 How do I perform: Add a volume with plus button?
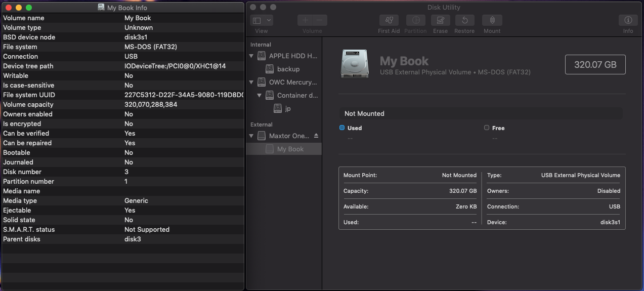[305, 20]
